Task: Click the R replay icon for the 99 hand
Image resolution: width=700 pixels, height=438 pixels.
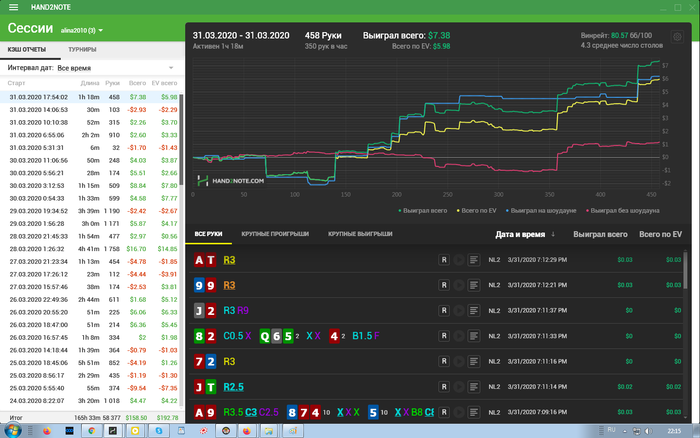Action: pos(444,285)
